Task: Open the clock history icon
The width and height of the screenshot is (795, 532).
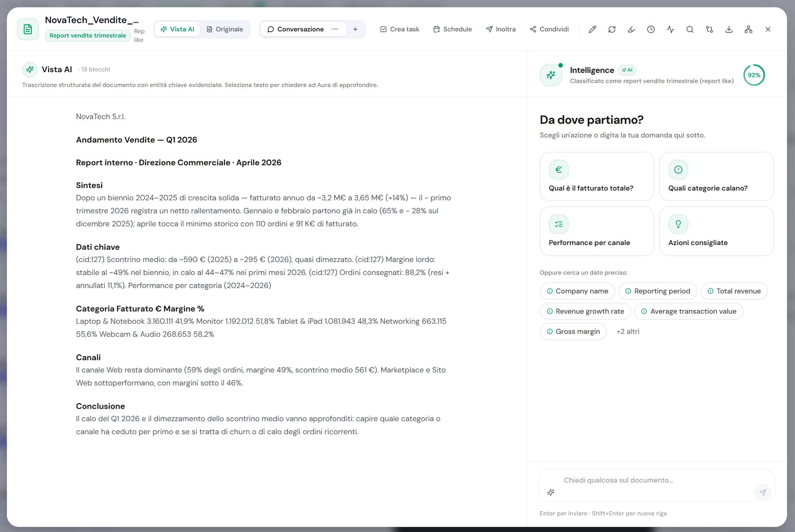Action: pyautogui.click(x=651, y=29)
